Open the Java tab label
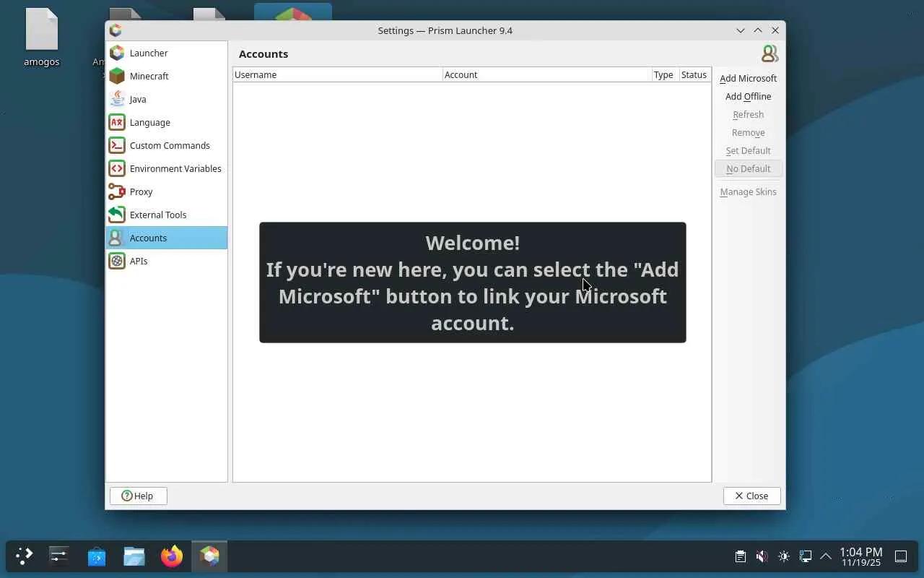 [138, 99]
